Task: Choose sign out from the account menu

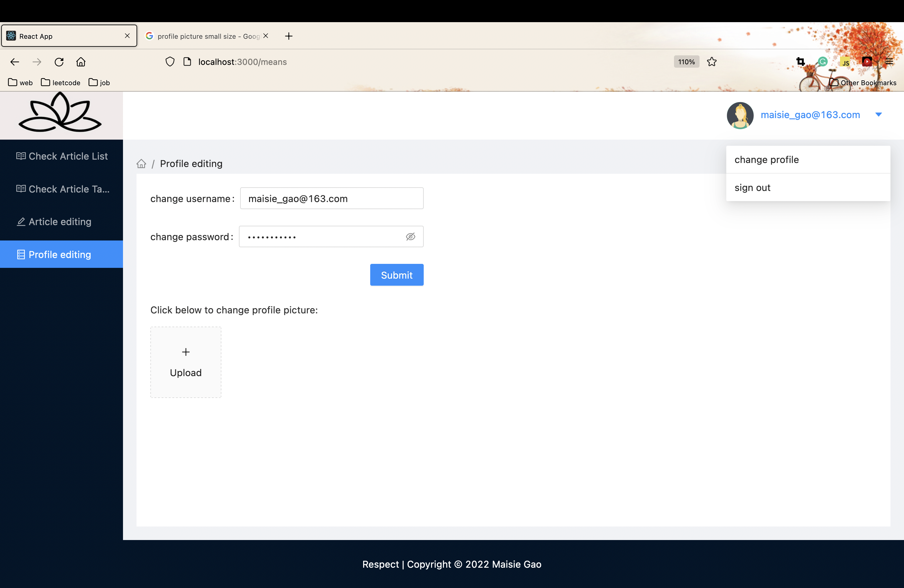Action: click(752, 187)
